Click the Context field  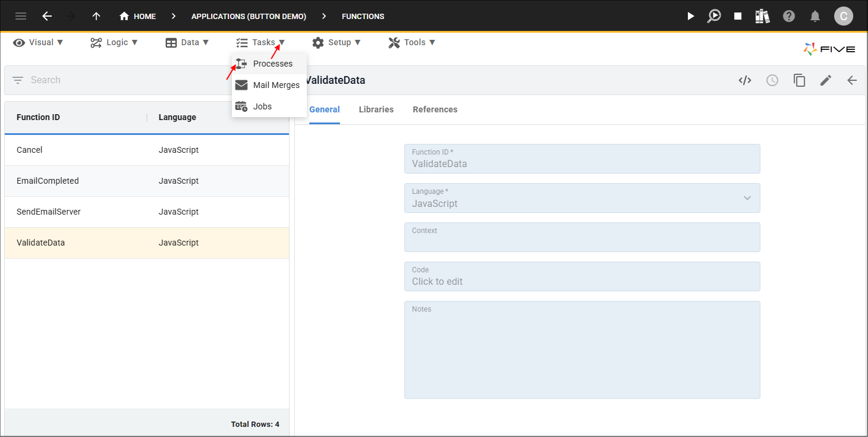582,237
